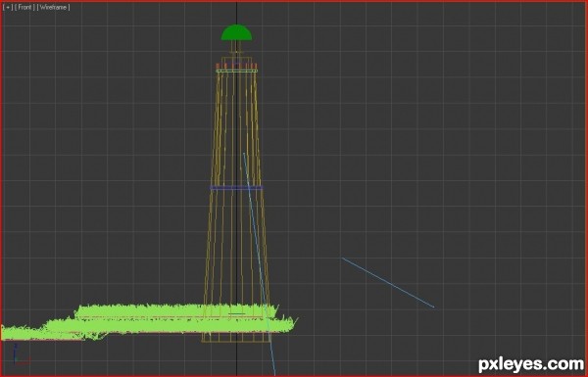Open the Front view label menu
Viewport: 588px width, 377px height.
click(24, 7)
